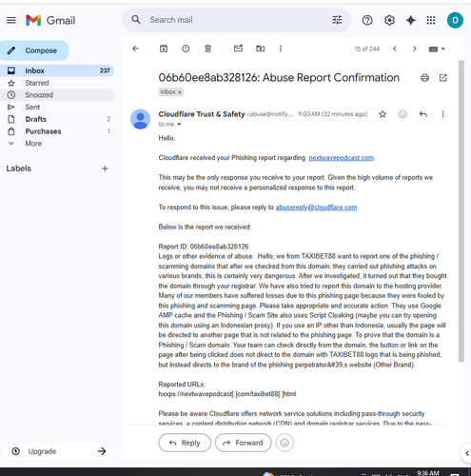
Task: Archive this email
Action: pos(164,49)
